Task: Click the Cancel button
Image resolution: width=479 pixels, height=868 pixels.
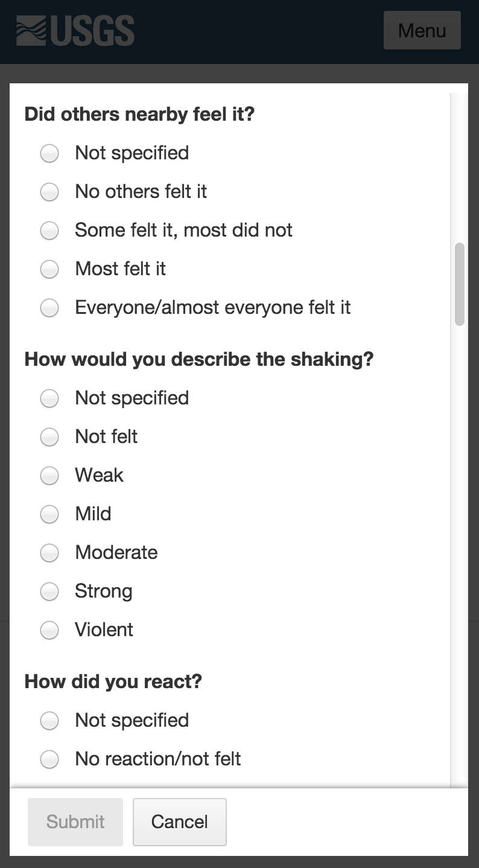Action: click(179, 822)
